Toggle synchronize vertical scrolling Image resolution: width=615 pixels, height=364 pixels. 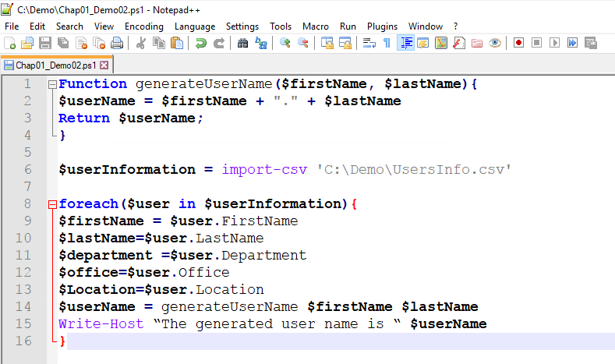pyautogui.click(x=327, y=43)
